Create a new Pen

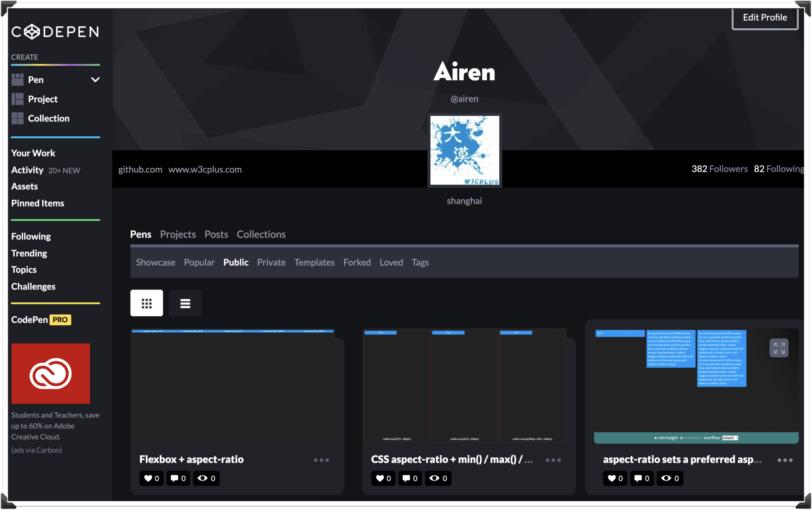(36, 80)
